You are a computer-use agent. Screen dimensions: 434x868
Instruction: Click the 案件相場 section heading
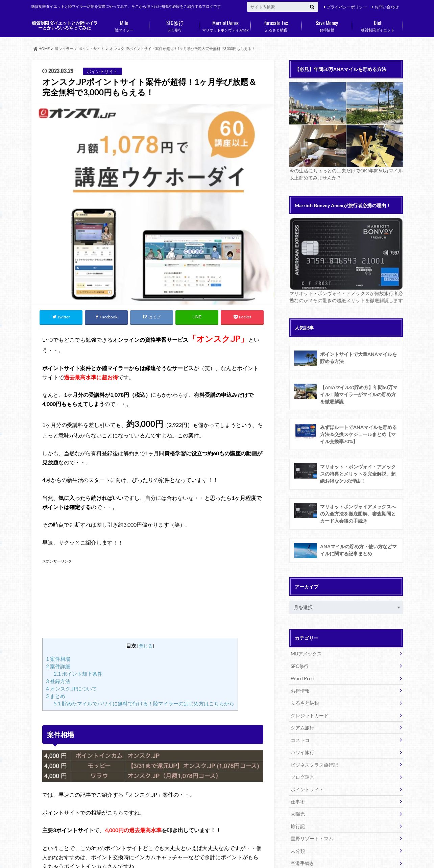click(x=153, y=734)
